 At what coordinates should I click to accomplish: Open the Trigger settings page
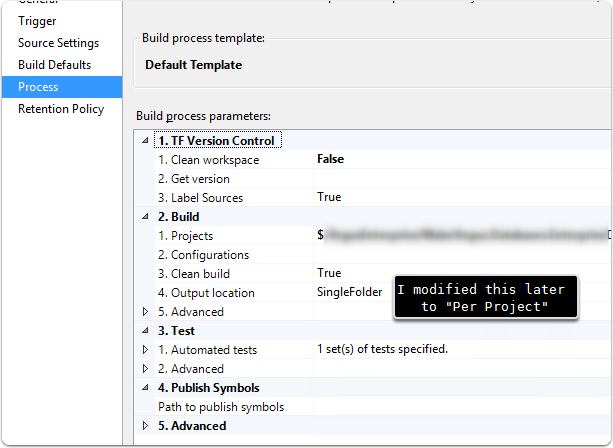coord(37,21)
